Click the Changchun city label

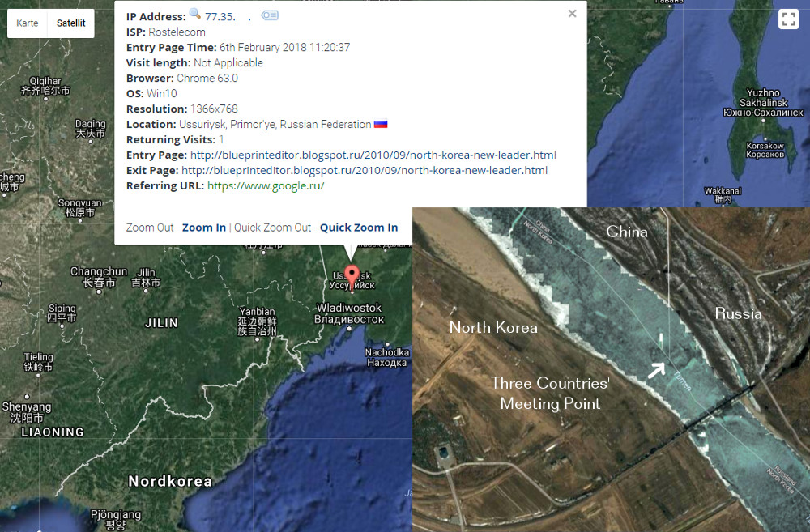coord(99,277)
